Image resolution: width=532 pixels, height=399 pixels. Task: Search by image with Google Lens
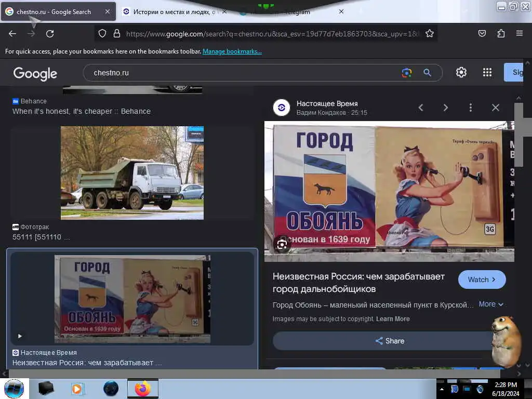[x=406, y=73]
